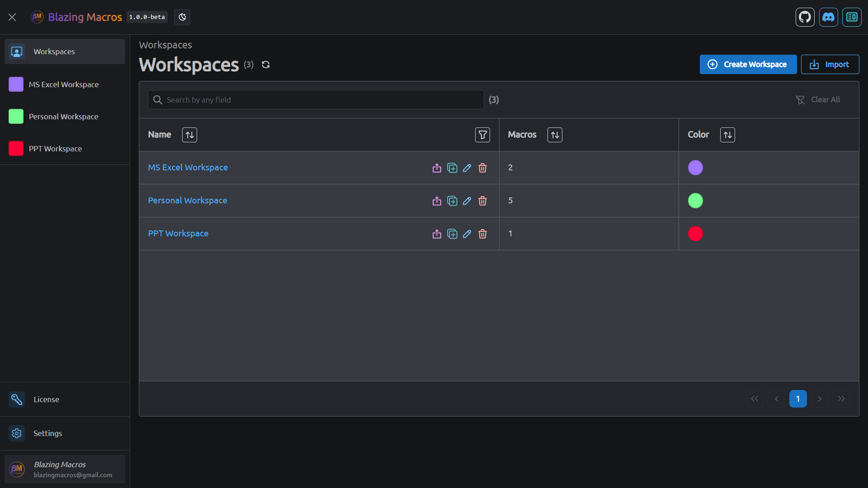Image resolution: width=868 pixels, height=488 pixels.
Task: Go to the next page
Action: pos(820,399)
